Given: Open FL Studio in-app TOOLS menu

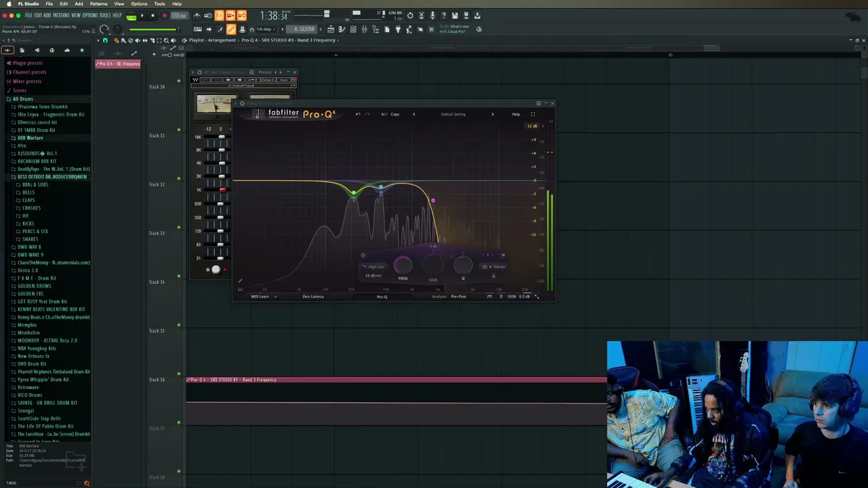Looking at the screenshot, I should click(x=105, y=16).
